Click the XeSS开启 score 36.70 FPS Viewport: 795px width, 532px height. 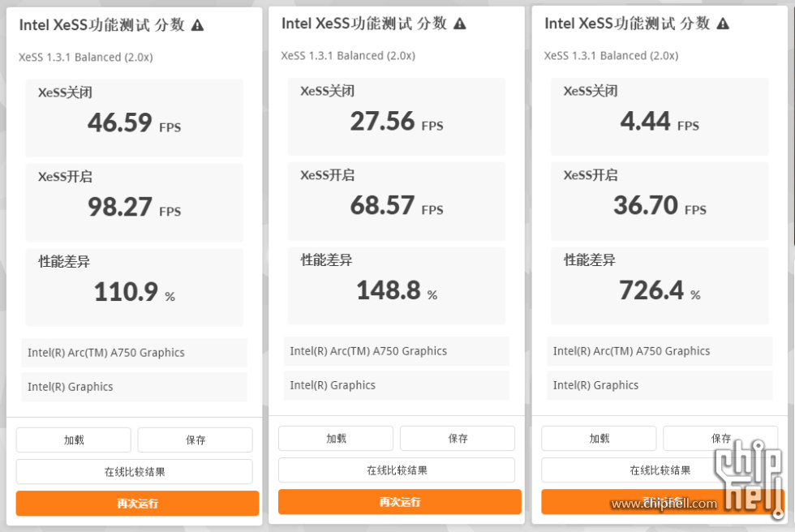click(x=660, y=206)
